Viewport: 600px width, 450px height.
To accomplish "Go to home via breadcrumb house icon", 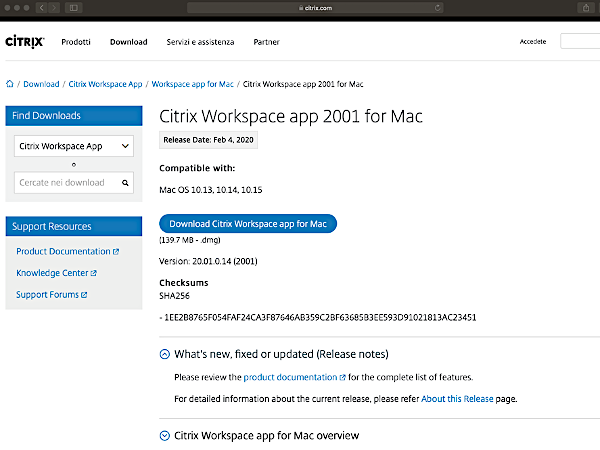I will [x=10, y=84].
